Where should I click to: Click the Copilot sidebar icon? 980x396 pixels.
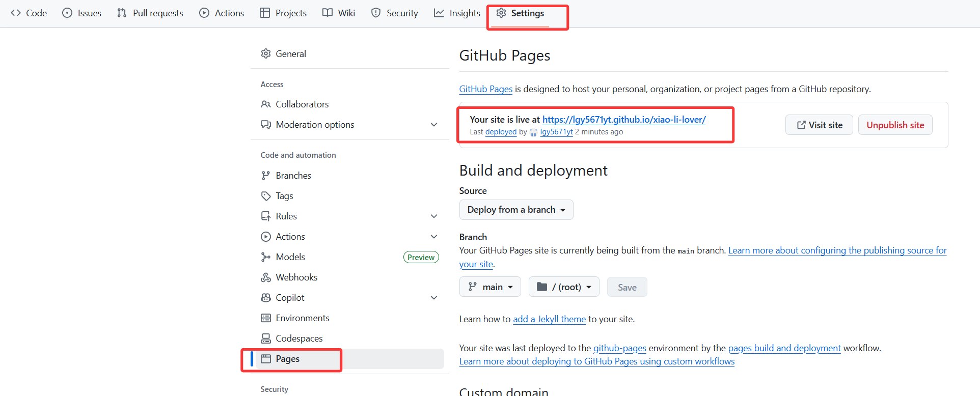(x=266, y=298)
